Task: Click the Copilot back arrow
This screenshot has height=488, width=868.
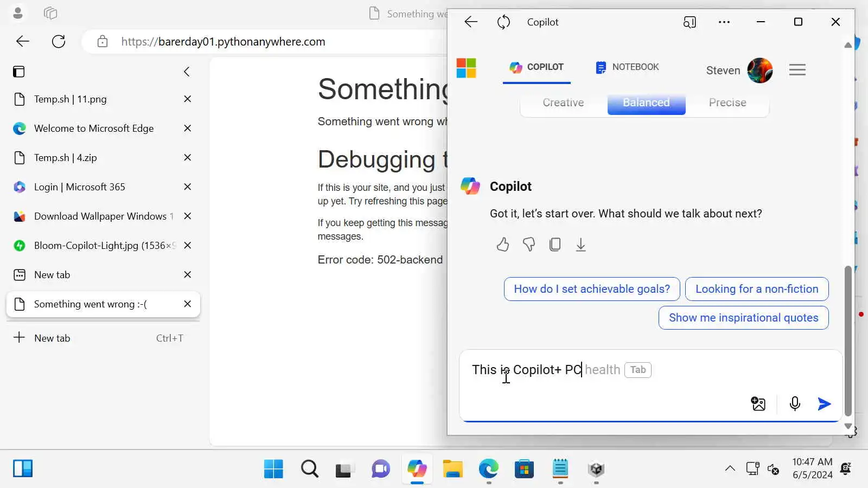Action: pyautogui.click(x=471, y=22)
